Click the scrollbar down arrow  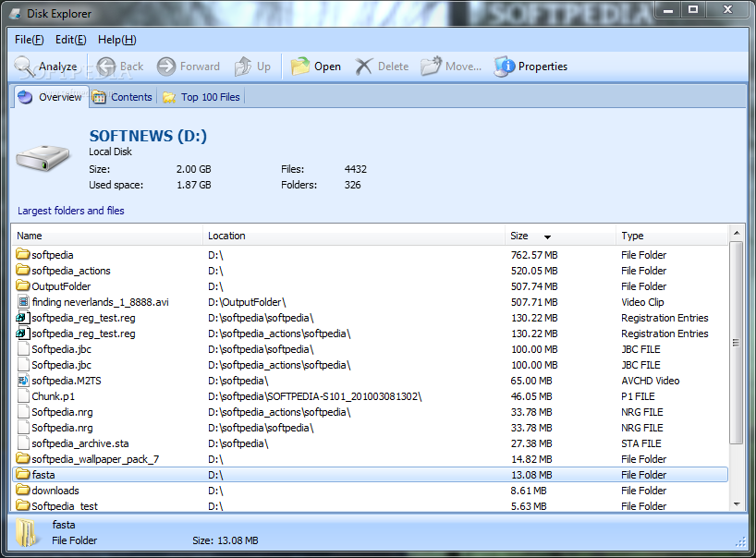[737, 504]
